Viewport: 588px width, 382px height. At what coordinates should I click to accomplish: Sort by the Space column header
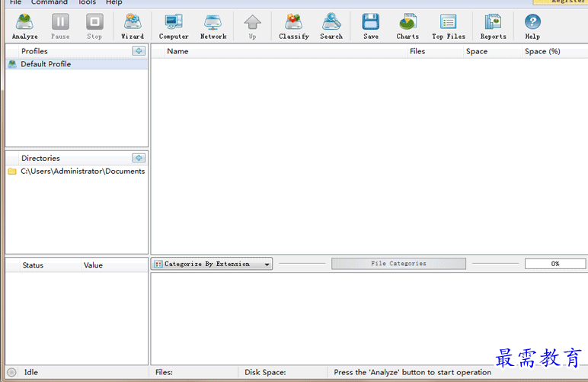477,51
